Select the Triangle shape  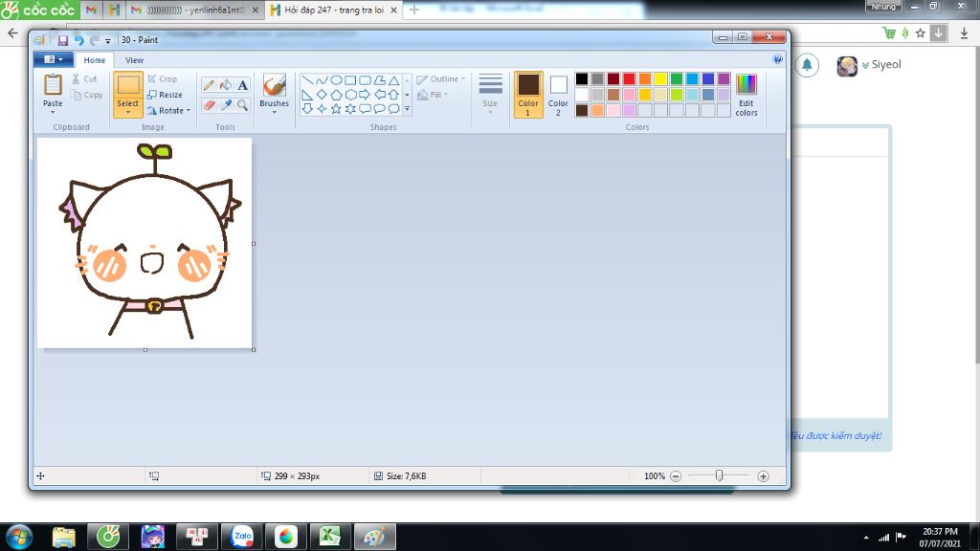click(x=393, y=80)
